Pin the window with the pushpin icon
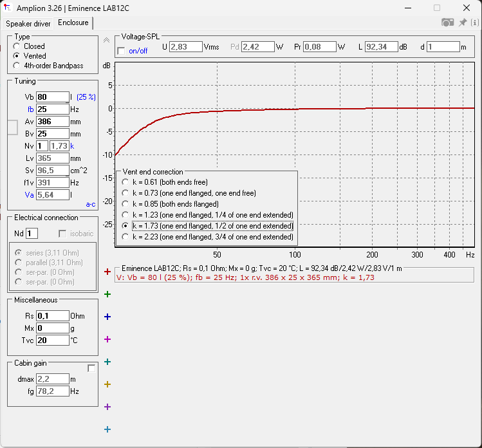The height and width of the screenshot is (448, 482). tap(462, 23)
